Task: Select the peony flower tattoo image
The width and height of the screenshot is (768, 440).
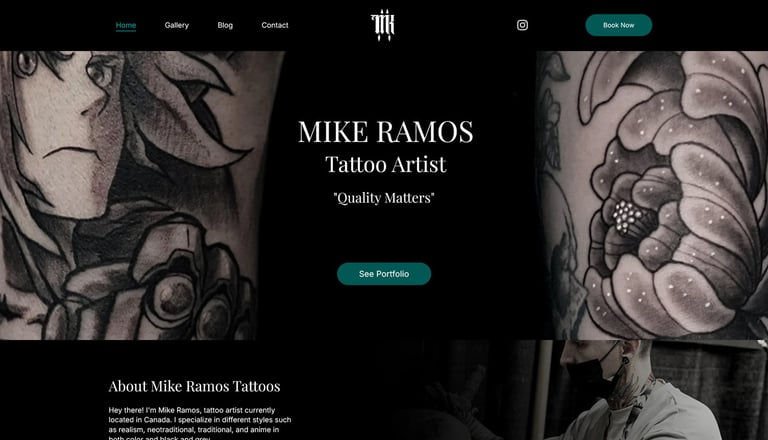Action: [x=651, y=195]
